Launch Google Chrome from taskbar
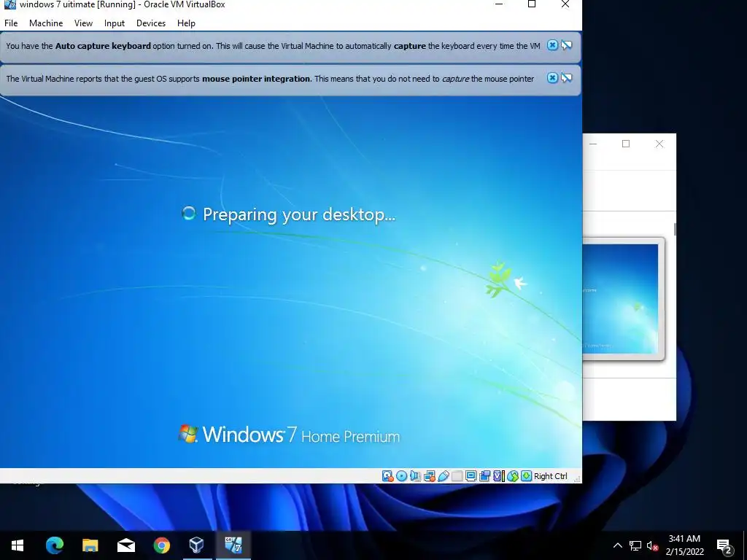Image resolution: width=747 pixels, height=560 pixels. (x=161, y=545)
